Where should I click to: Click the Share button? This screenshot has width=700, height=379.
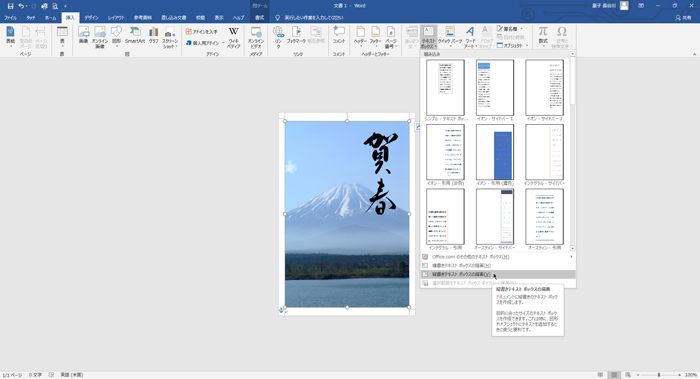tap(683, 18)
